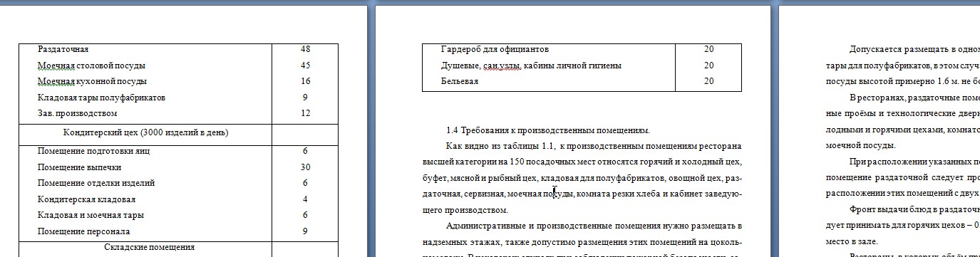Click heading '1.4 Требования к производственным помещениям'
Image resolution: width=980 pixels, height=257 pixels.
548,130
